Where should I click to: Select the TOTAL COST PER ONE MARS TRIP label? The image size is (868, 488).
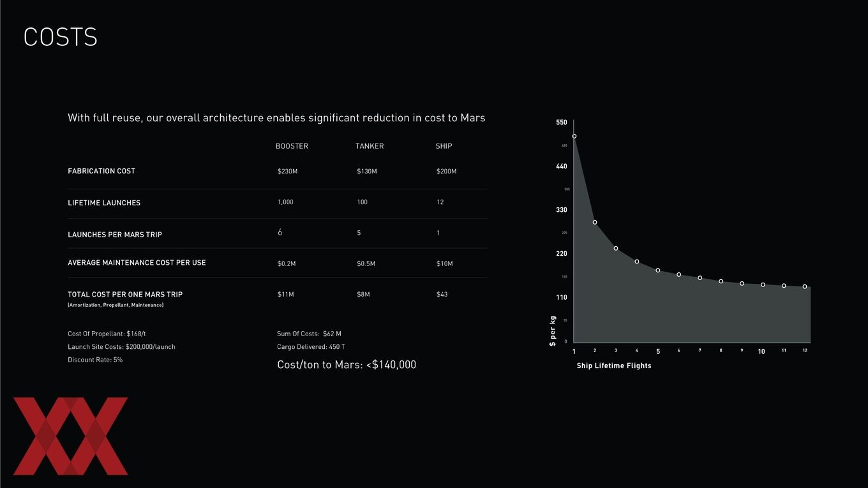[125, 295]
